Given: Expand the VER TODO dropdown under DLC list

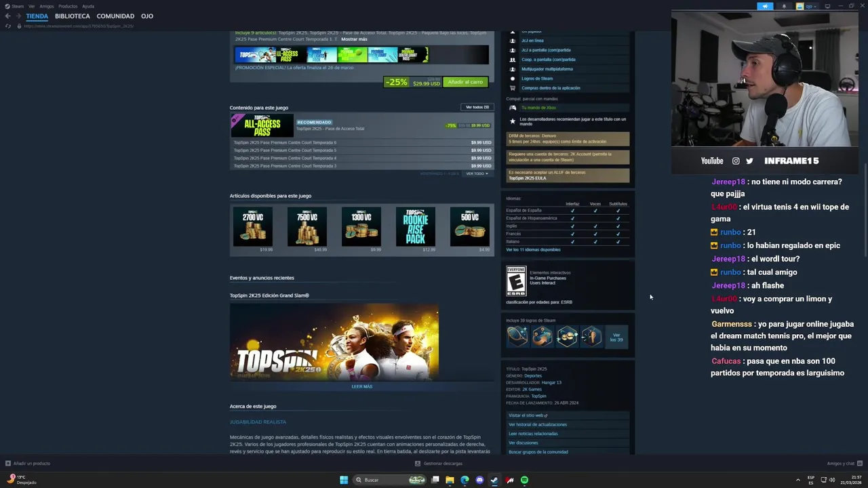Looking at the screenshot, I should coord(477,174).
